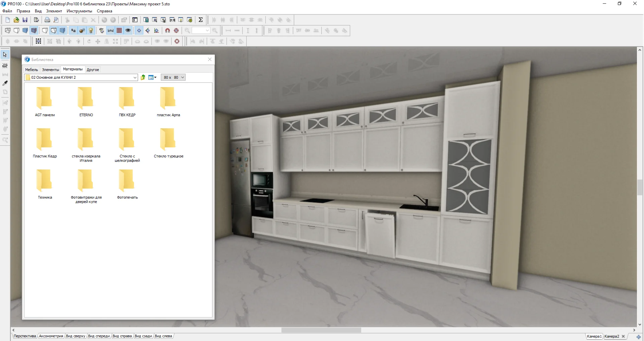The image size is (644, 341).
Task: Select the Камера1 camera tab
Action: click(594, 336)
